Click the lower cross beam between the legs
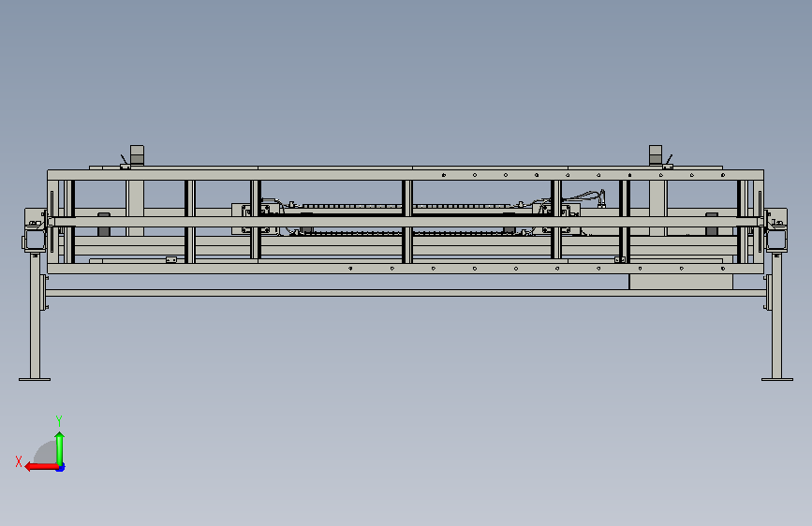 [x=406, y=293]
